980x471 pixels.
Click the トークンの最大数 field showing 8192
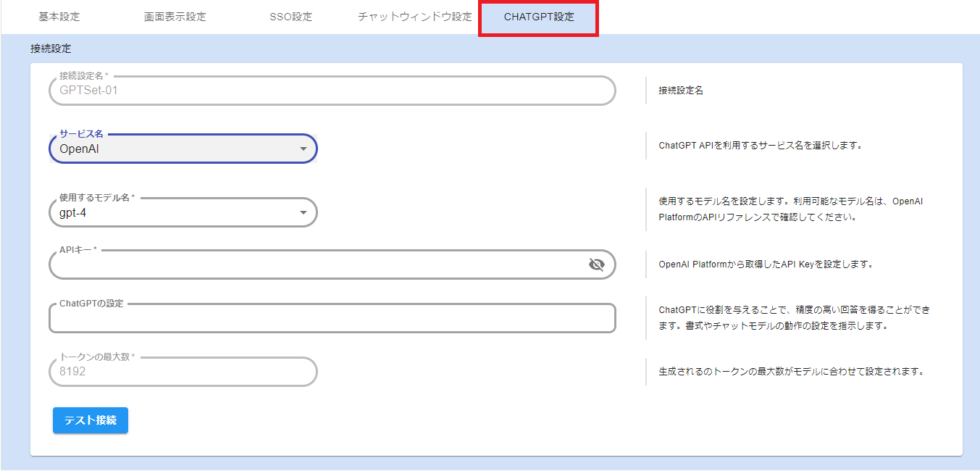[x=183, y=372]
